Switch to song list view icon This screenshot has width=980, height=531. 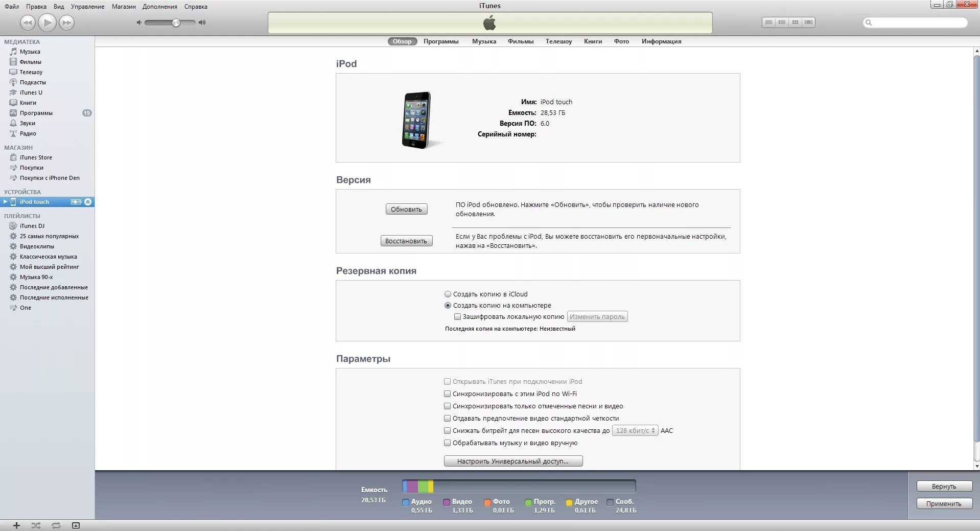(x=768, y=22)
